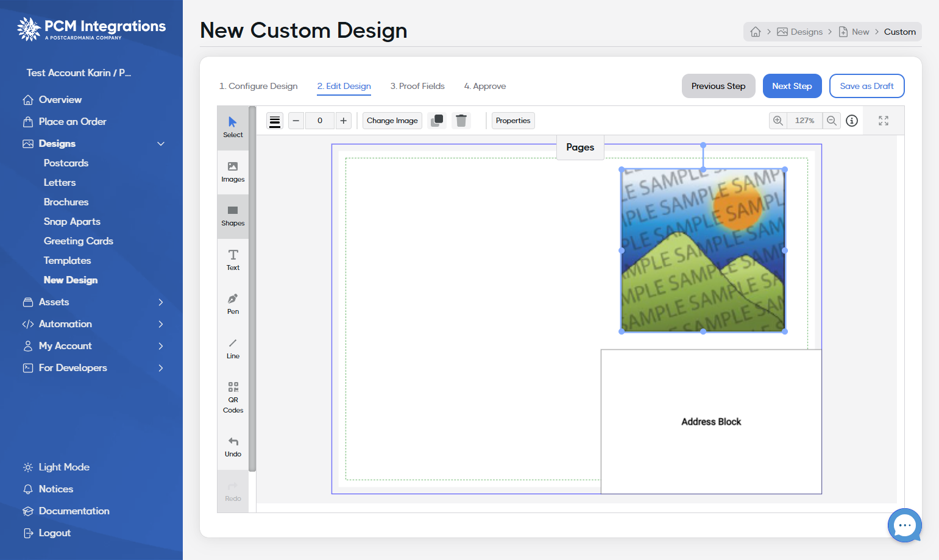Open the Properties panel button
Viewport: 939px width, 560px height.
click(x=513, y=121)
